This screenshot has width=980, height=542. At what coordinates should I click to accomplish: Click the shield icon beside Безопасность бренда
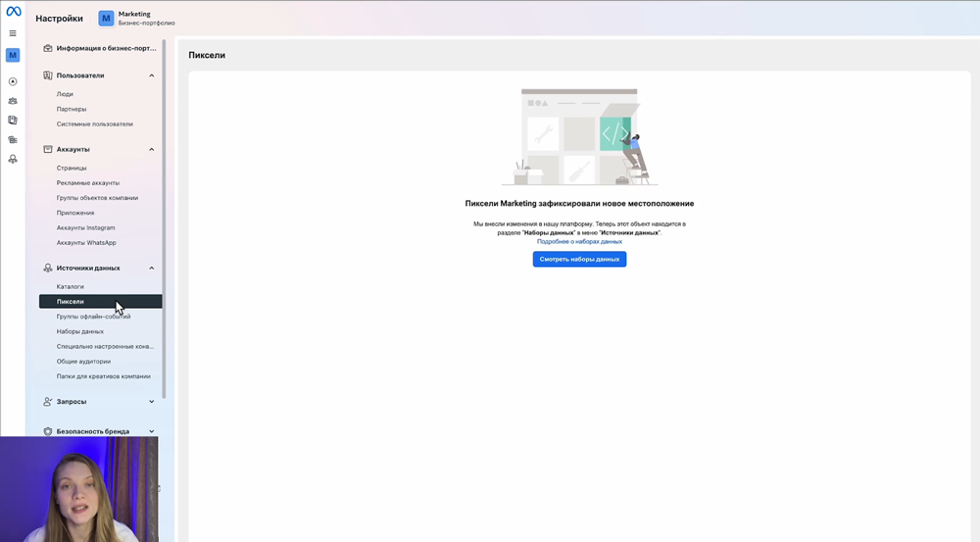(x=48, y=431)
